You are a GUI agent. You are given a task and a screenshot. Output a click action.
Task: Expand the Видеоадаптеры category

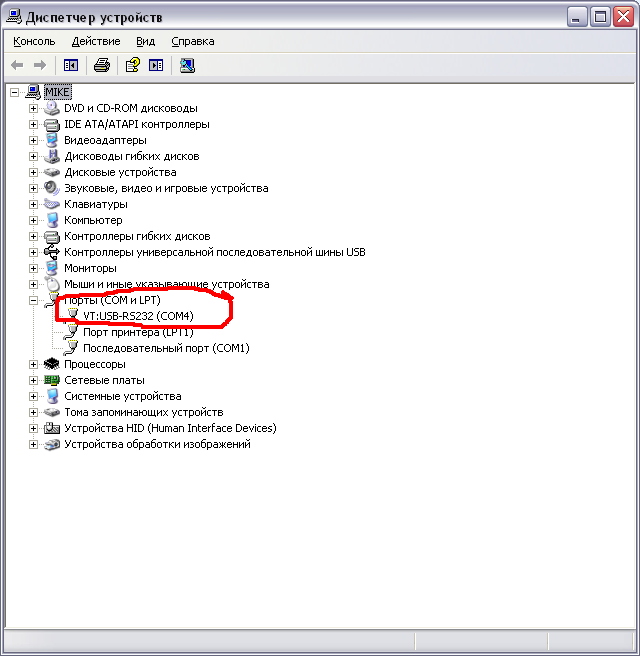click(33, 140)
